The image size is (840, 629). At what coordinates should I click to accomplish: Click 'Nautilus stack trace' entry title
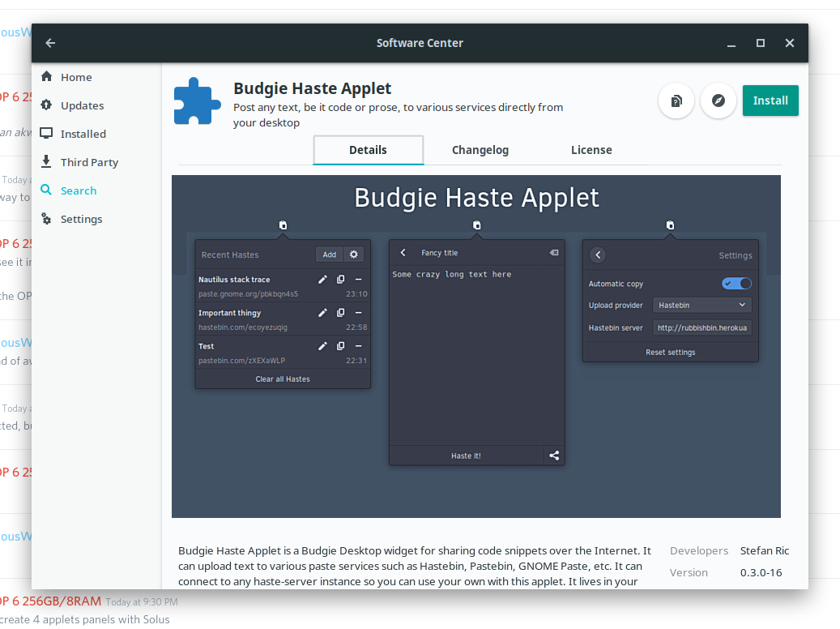[234, 280]
